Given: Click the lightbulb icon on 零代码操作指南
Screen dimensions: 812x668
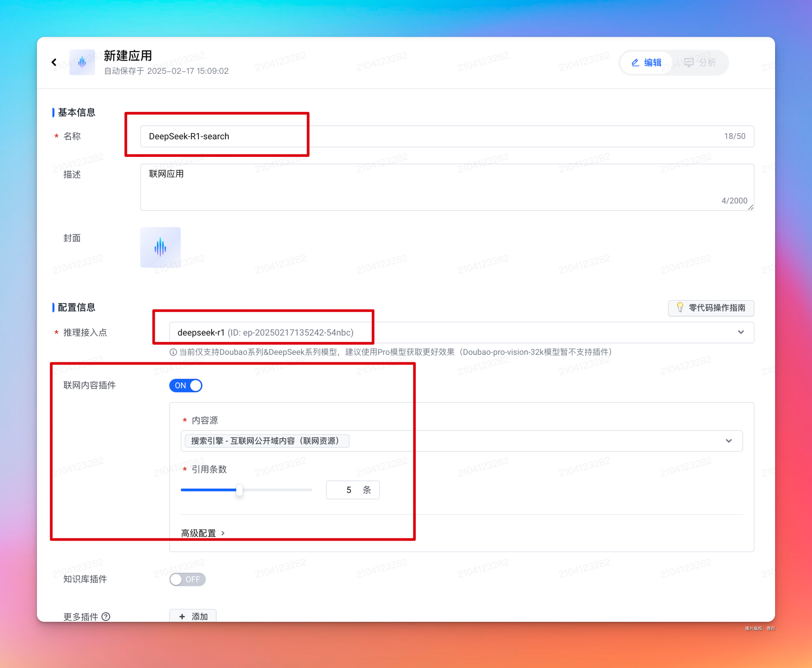Looking at the screenshot, I should tap(680, 307).
